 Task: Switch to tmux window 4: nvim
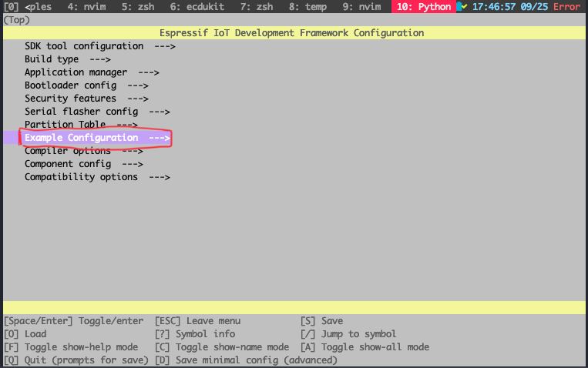coord(86,7)
